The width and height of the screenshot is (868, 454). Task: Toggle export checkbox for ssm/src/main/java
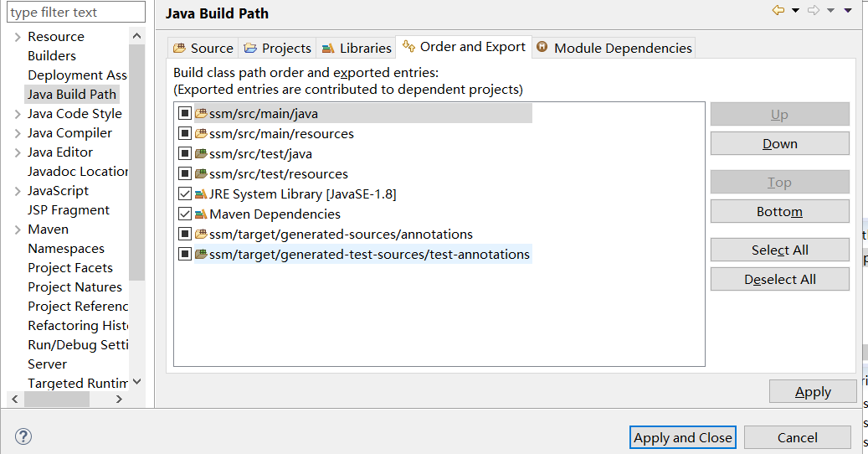tap(185, 114)
